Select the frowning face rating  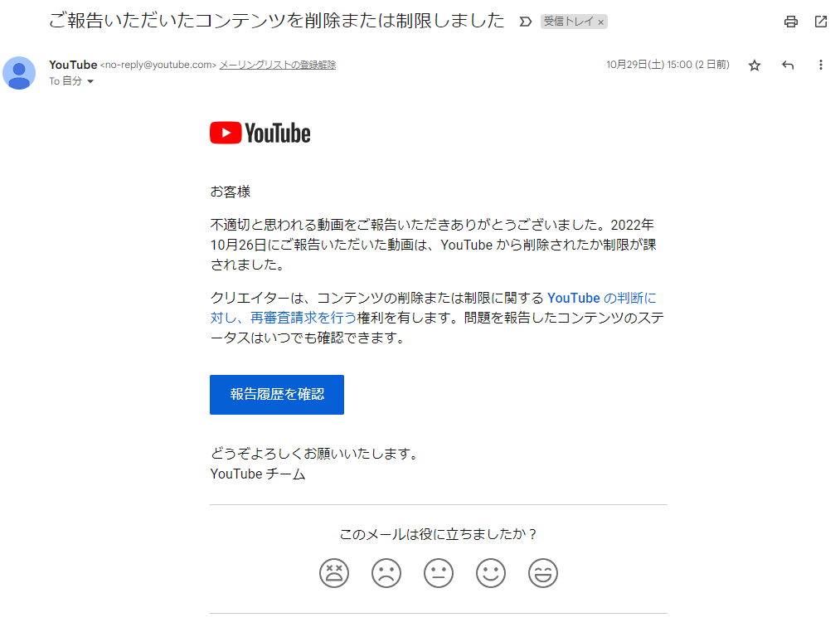386,573
